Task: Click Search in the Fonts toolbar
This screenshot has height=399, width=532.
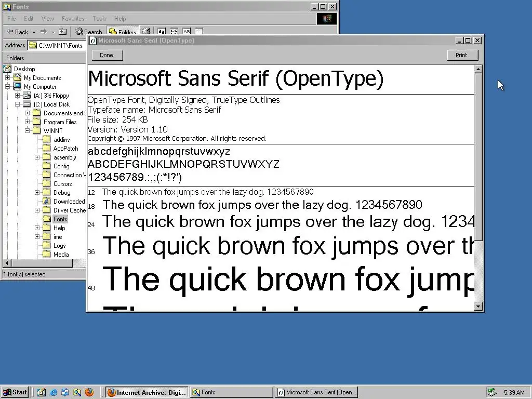Action: [88, 32]
